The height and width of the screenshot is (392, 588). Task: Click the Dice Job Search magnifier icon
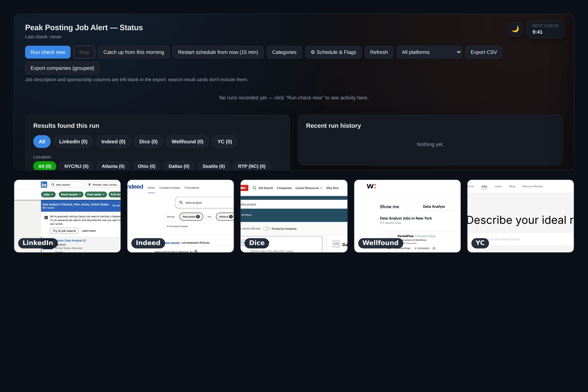tap(254, 188)
